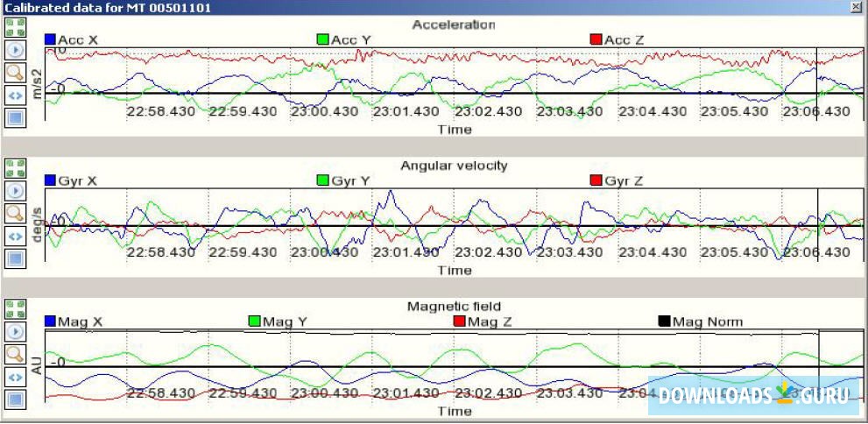
Task: Click the Time label under Angular velocity chart
Action: (455, 271)
